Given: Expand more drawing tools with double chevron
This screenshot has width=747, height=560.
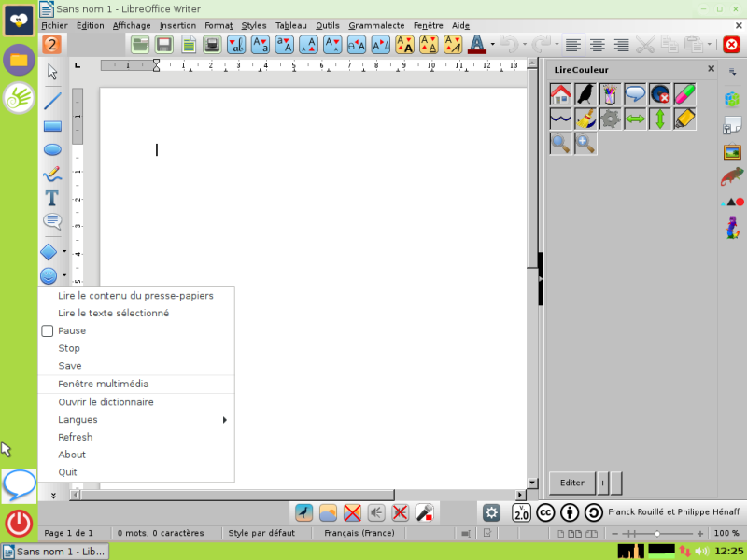Looking at the screenshot, I should tap(53, 496).
